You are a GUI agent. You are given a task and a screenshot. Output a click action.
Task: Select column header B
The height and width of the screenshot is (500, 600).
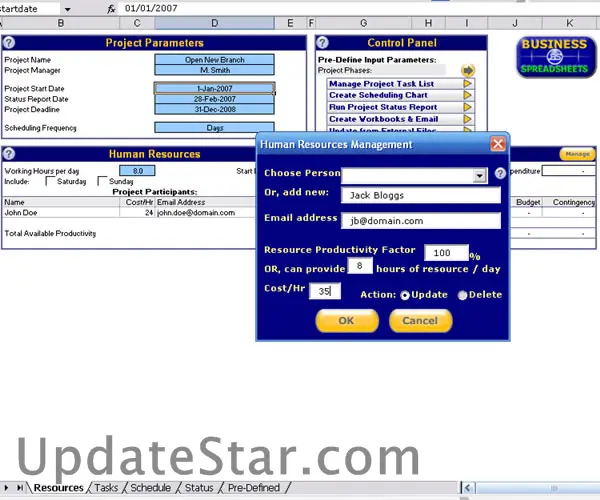[60, 23]
